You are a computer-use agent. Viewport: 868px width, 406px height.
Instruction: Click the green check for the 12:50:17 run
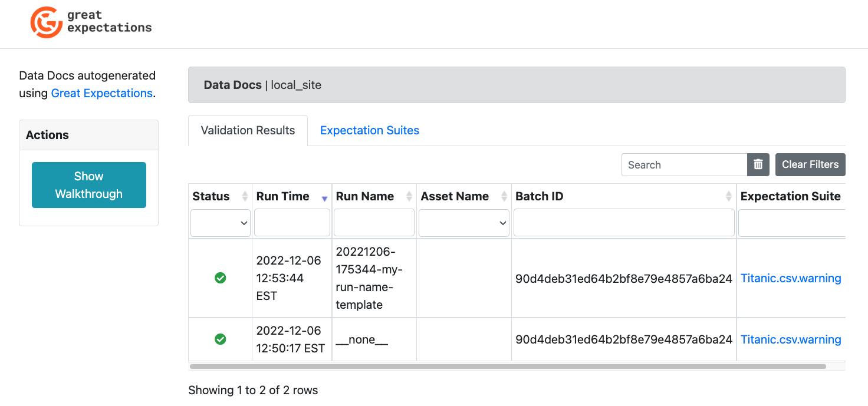click(x=221, y=339)
